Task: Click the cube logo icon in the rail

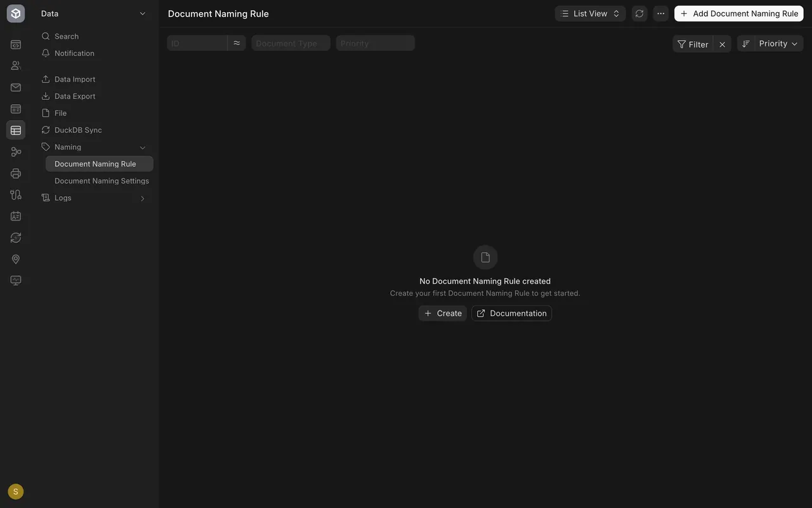Action: [x=16, y=13]
